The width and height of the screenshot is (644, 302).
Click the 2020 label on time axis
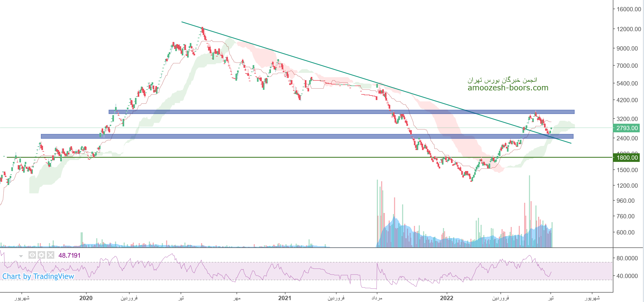(x=86, y=298)
